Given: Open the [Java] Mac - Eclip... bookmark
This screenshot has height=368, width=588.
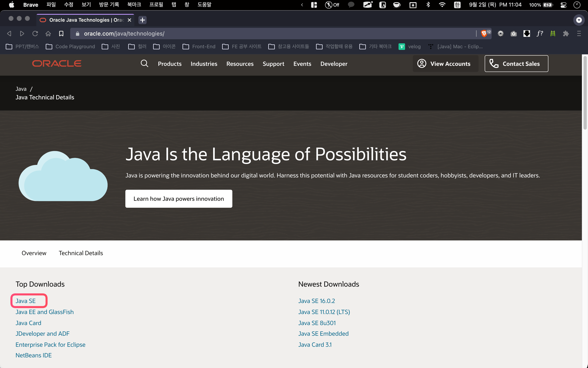Looking at the screenshot, I should (x=455, y=46).
